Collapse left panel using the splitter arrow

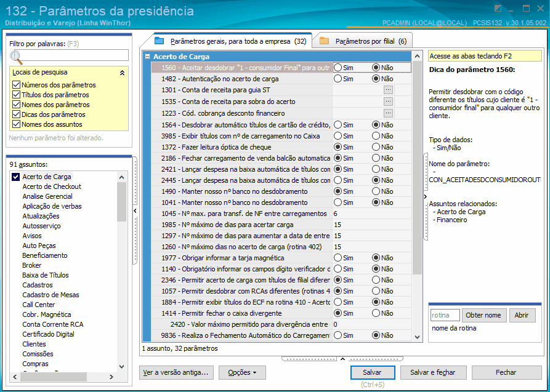pos(135,210)
